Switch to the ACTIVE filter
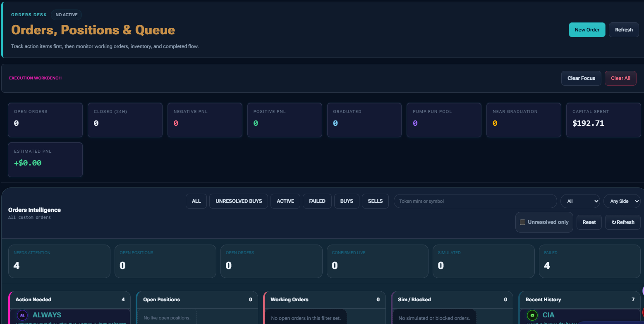Screen dimensions: 644x324 click(285, 201)
